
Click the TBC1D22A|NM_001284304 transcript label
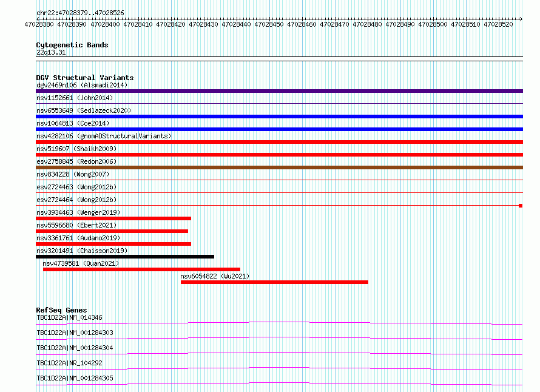coord(75,348)
